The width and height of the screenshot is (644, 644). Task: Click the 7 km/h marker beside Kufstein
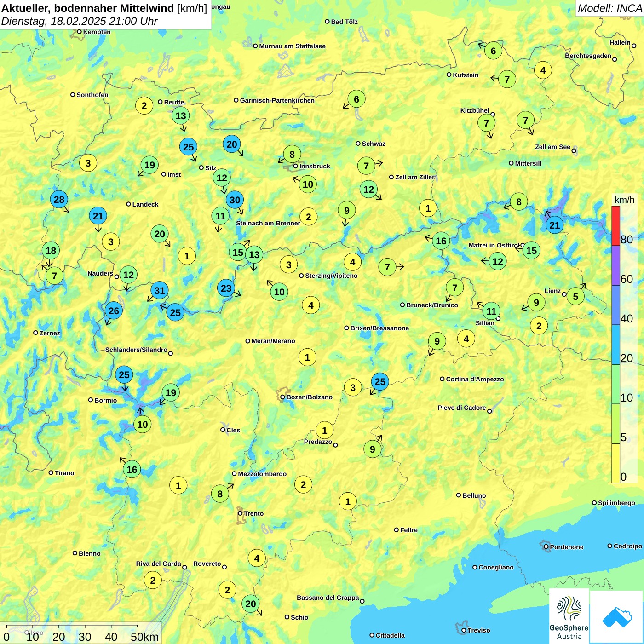coord(507,79)
